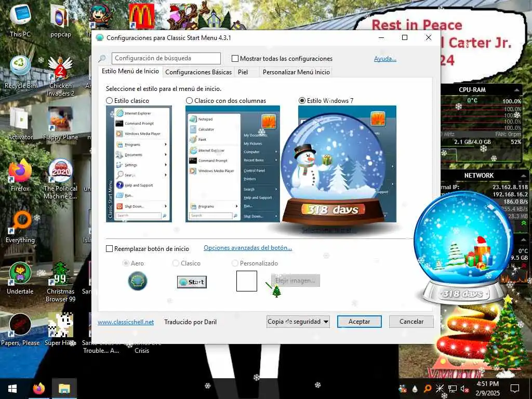Open the Everything desktop shortcut
This screenshot has width=532, height=399.
20,227
